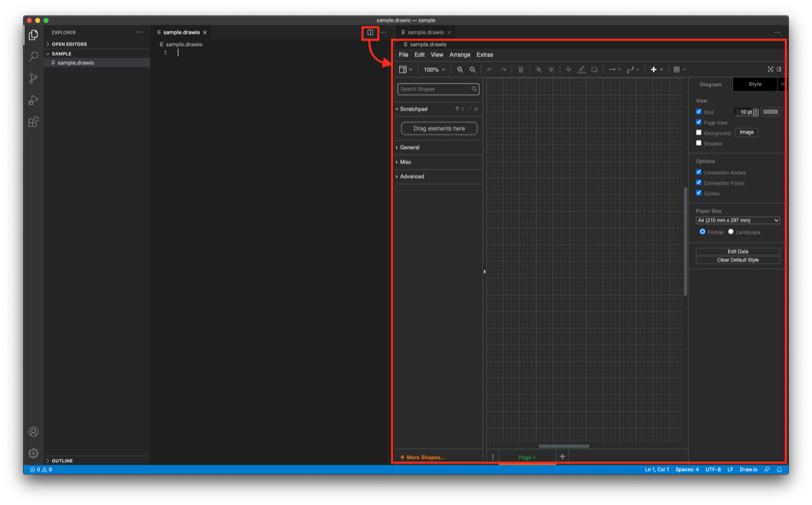Image resolution: width=812 pixels, height=505 pixels.
Task: Select the Zoom Out tool
Action: click(x=473, y=69)
